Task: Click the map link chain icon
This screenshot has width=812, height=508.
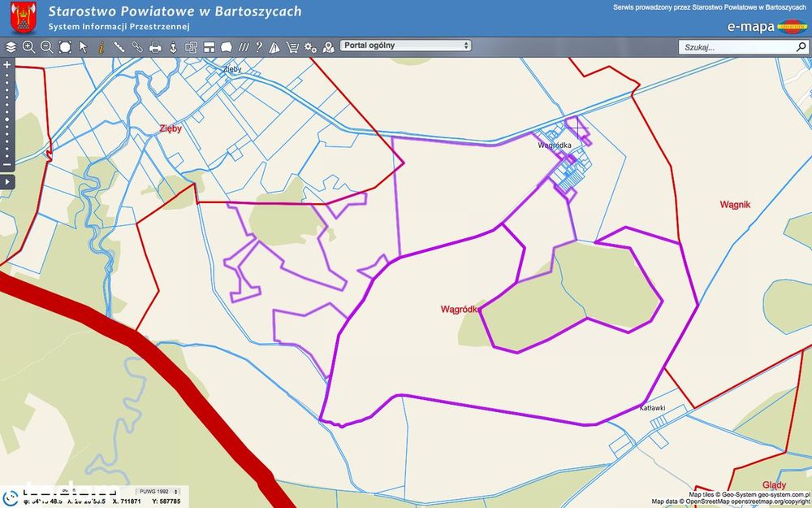Action: pyautogui.click(x=136, y=48)
